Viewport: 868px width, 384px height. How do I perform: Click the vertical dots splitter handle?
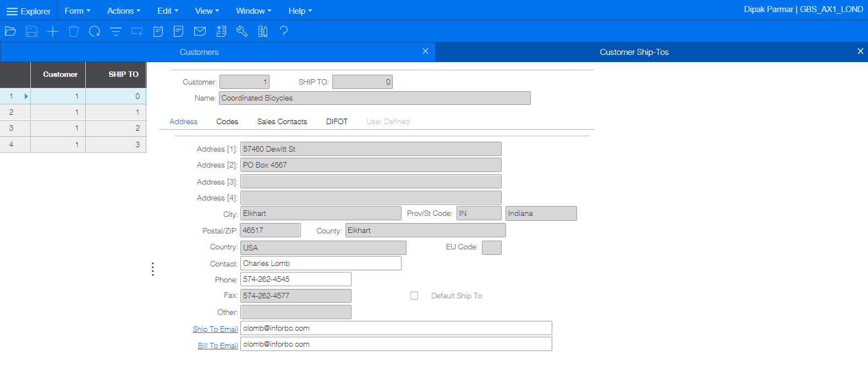(153, 269)
